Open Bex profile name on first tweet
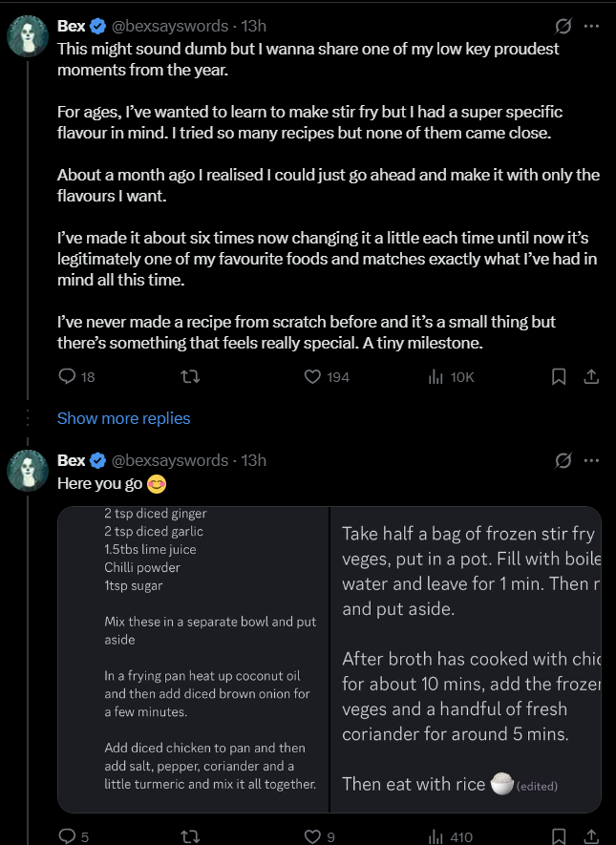Viewport: 616px width, 845px height. 72,26
